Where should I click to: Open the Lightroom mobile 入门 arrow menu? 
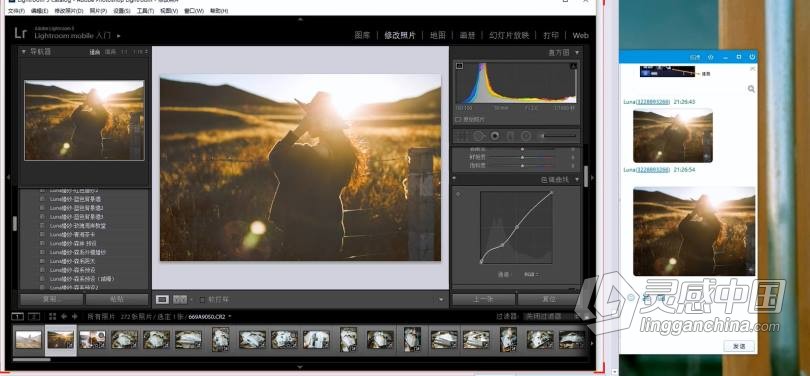click(118, 36)
